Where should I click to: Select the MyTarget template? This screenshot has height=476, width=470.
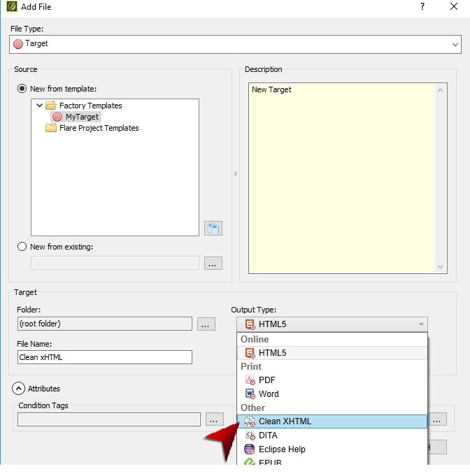[76, 117]
